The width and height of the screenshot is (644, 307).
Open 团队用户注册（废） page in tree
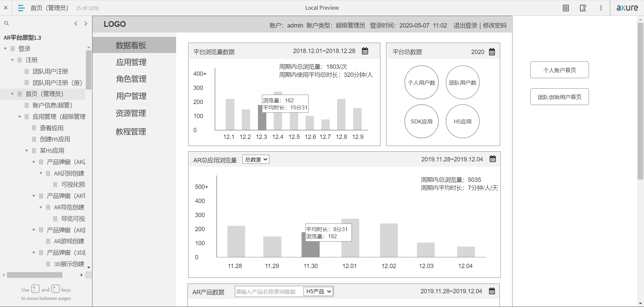[57, 83]
